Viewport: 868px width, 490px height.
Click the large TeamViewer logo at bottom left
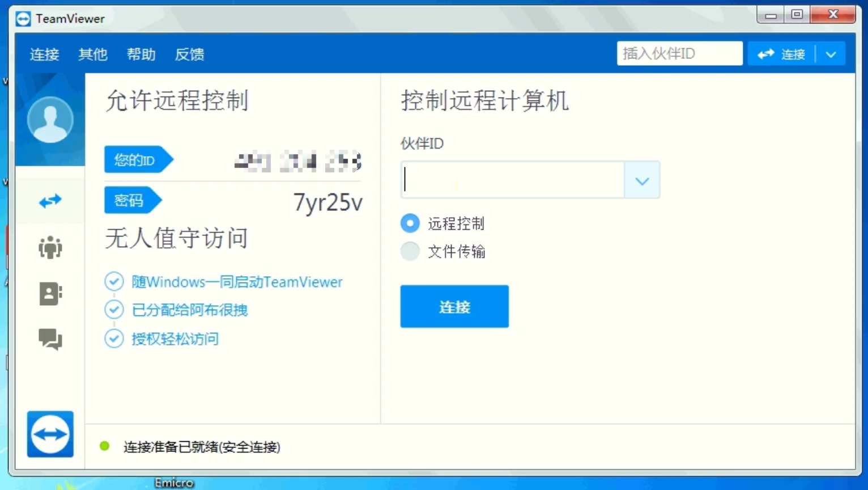[50, 434]
